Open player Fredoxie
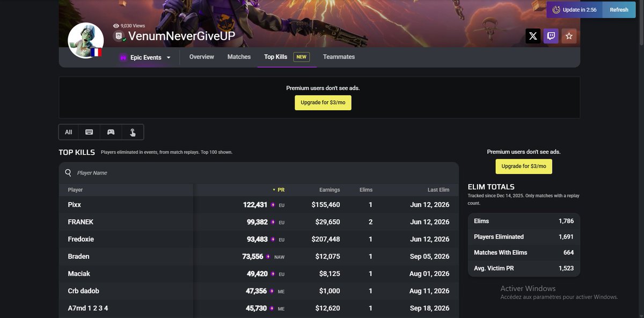The image size is (644, 318). point(81,239)
